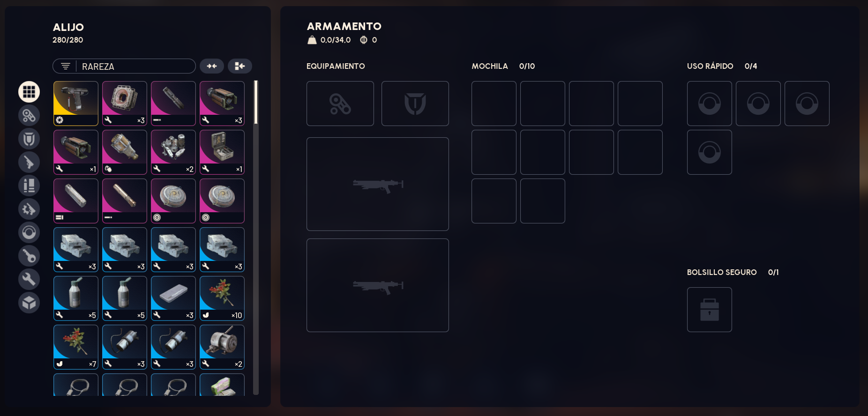Screen dimensions: 868x416
Task: Click the stash list scrollbar
Action: tap(256, 238)
